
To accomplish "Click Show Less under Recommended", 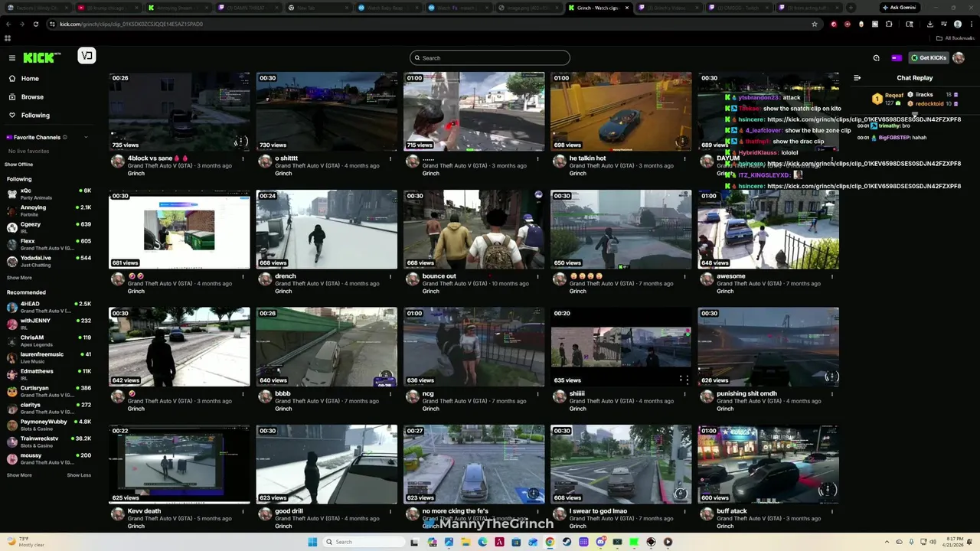I will 79,475.
